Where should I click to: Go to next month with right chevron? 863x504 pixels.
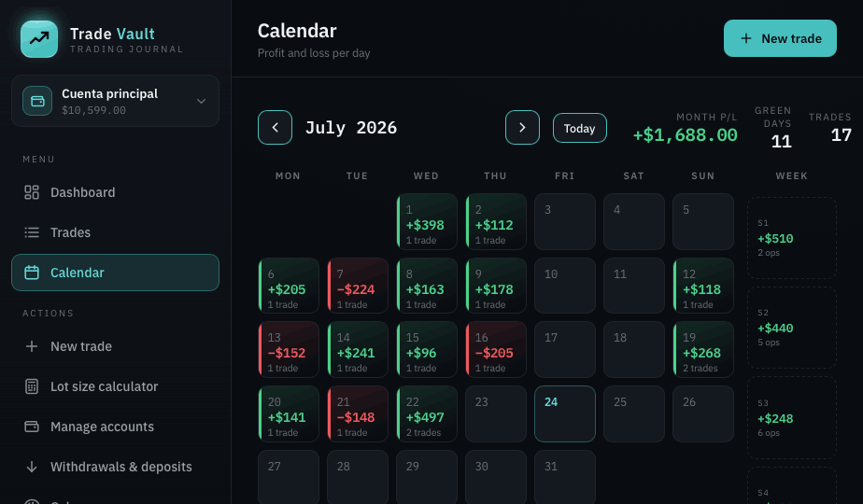pos(522,128)
